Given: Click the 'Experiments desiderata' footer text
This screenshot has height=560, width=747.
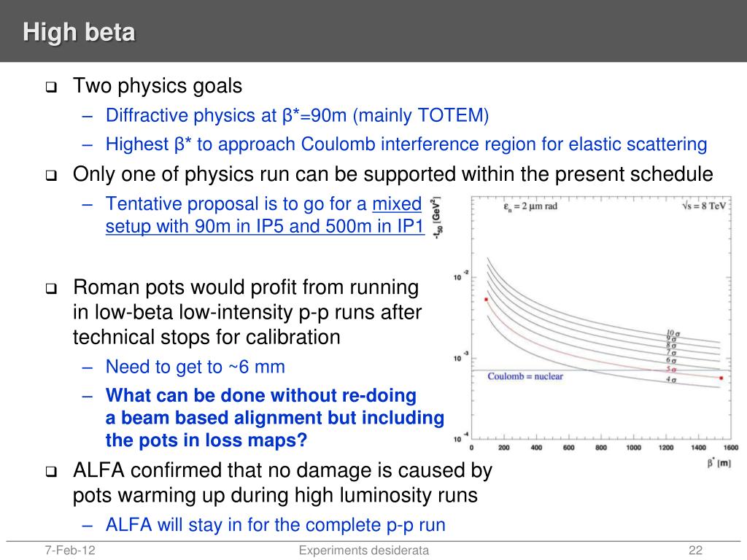Looking at the screenshot, I should (x=364, y=551).
